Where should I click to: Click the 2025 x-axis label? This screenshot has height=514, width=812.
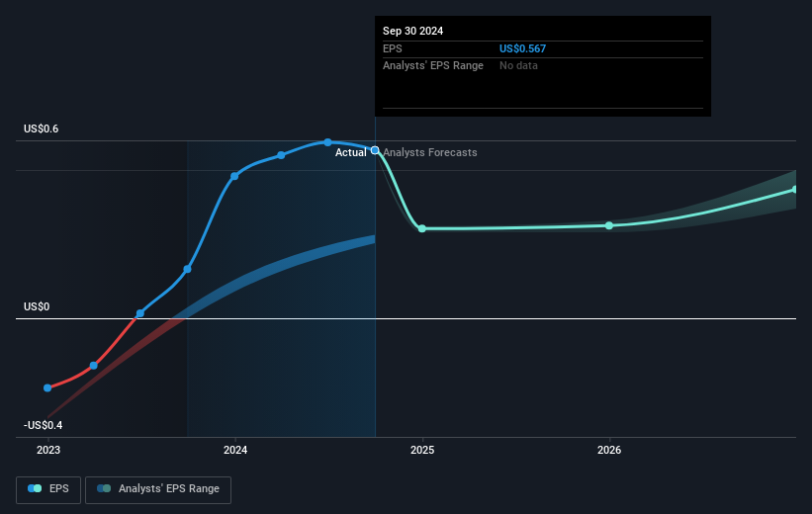(x=422, y=450)
